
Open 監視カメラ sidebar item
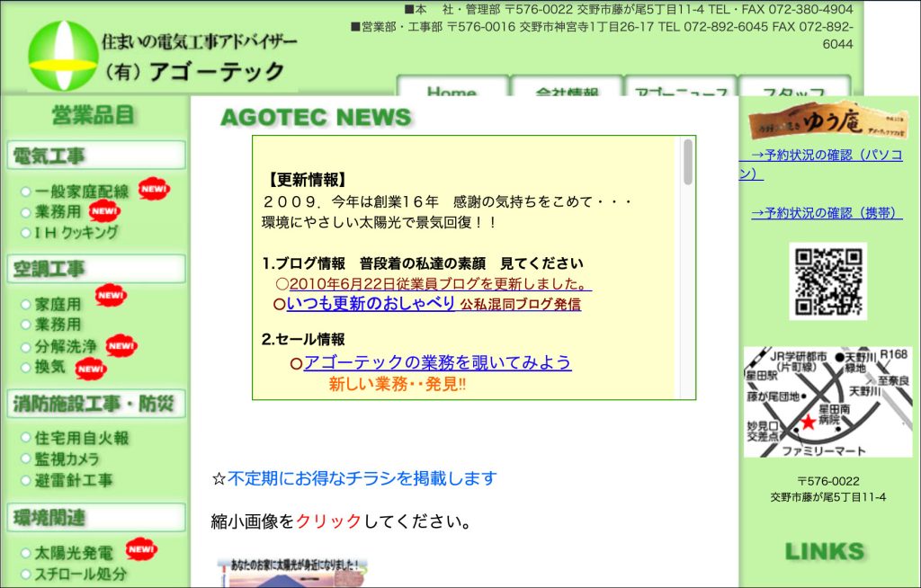tap(67, 459)
